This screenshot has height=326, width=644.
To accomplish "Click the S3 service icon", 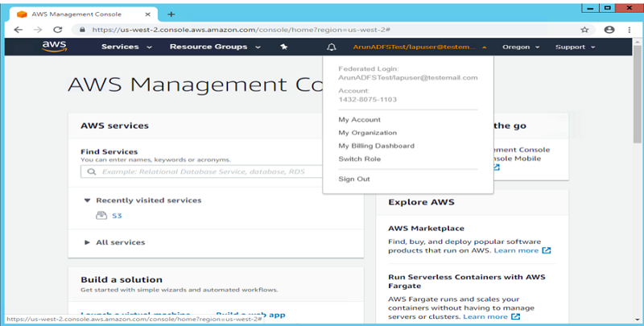I will coord(101,216).
